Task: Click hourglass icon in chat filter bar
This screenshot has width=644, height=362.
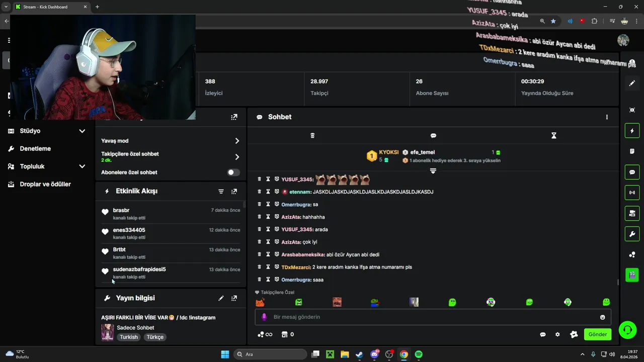Action: 554,136
